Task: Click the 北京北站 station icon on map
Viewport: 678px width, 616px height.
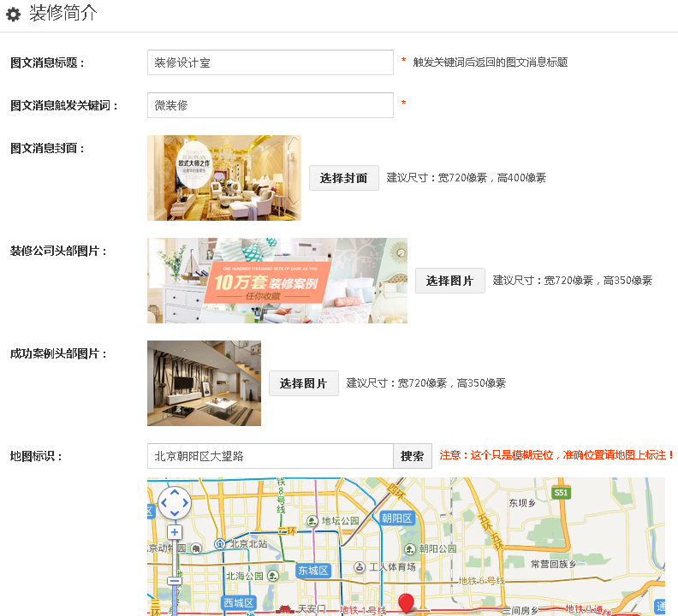Action: point(220,543)
